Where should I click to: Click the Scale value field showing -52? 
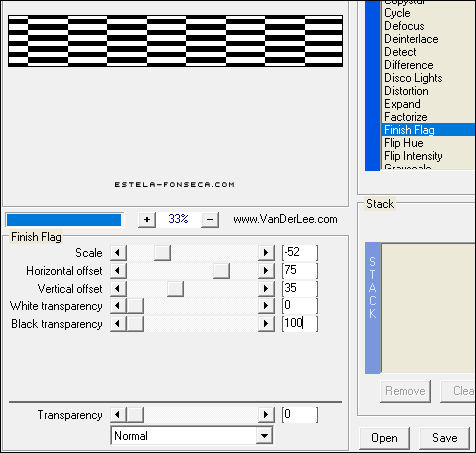click(299, 252)
